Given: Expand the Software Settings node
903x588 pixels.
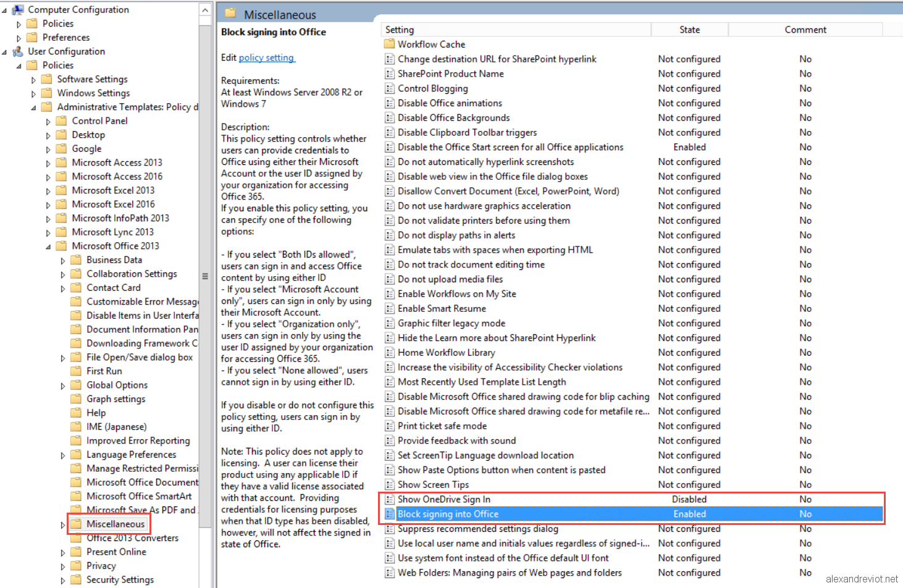Looking at the screenshot, I should point(33,80).
